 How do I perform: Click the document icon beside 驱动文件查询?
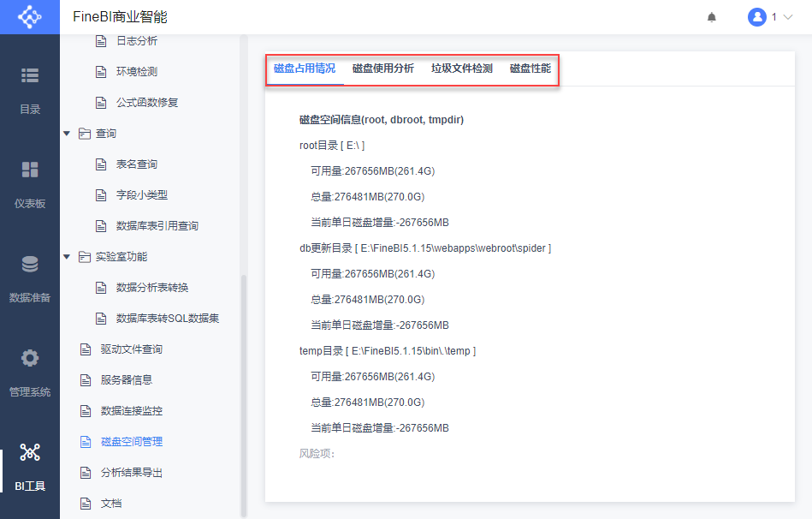click(86, 349)
